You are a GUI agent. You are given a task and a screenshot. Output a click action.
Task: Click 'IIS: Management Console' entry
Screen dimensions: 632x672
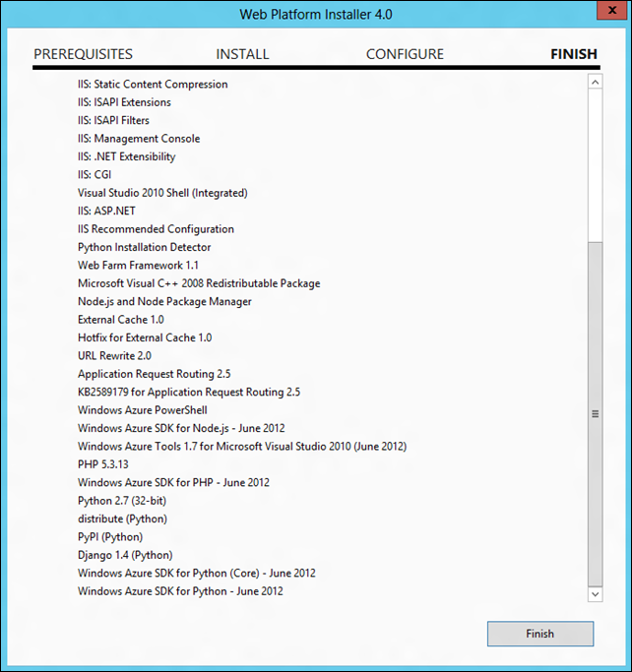pyautogui.click(x=139, y=139)
